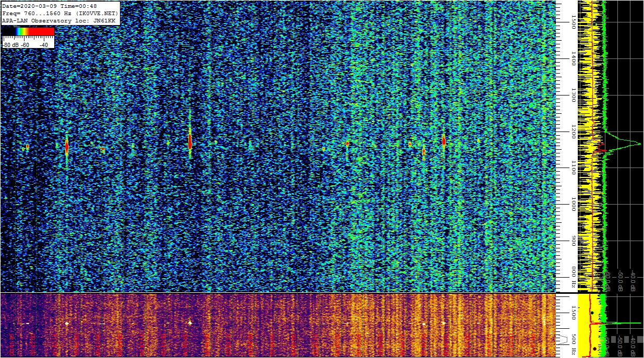Click the Date=2020-03-09 Time=00:48 header line
The width and height of the screenshot is (644, 358).
point(50,6)
